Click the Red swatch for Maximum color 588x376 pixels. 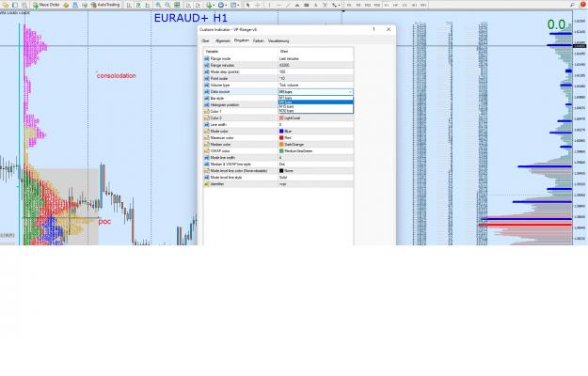click(281, 138)
